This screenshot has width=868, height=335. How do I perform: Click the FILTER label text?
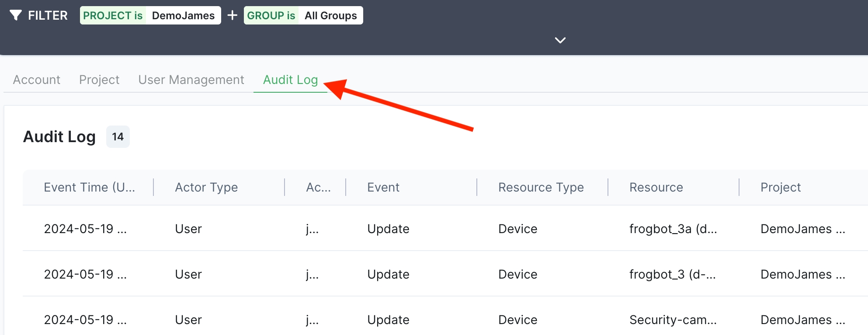pos(48,15)
